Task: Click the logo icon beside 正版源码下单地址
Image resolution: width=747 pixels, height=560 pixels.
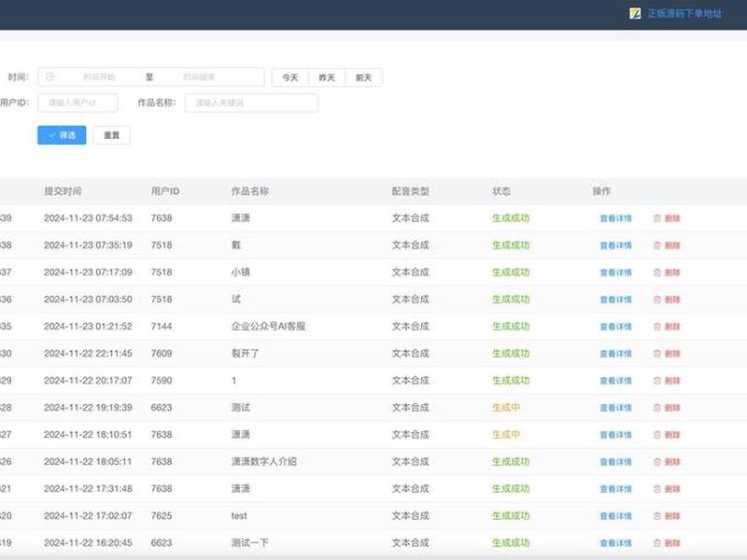Action: click(x=635, y=13)
